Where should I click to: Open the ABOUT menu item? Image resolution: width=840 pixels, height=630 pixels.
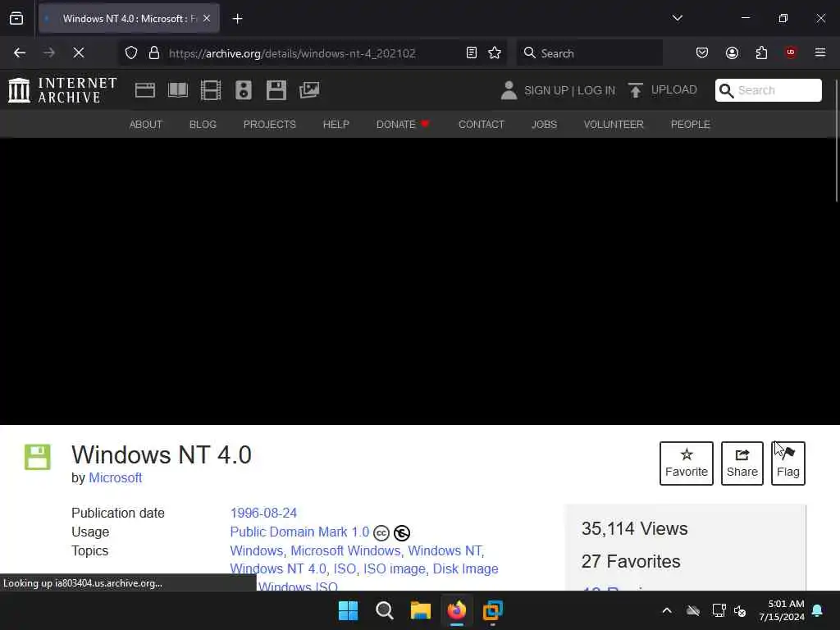click(x=146, y=125)
